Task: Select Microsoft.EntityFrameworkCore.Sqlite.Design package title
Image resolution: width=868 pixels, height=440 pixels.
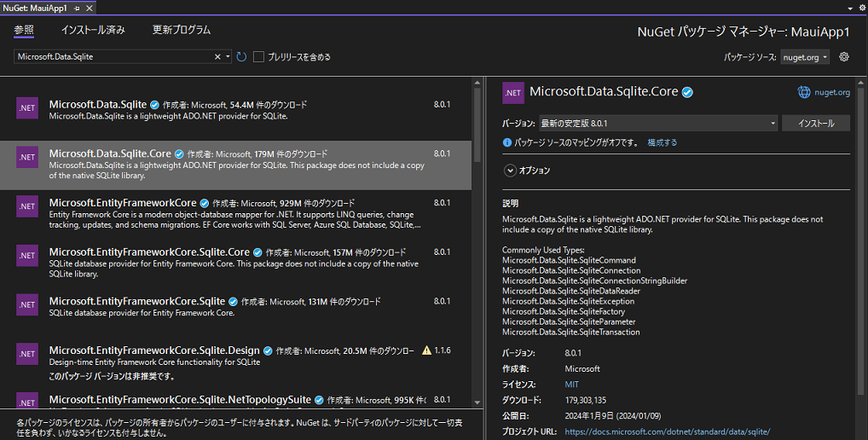Action: pyautogui.click(x=154, y=350)
